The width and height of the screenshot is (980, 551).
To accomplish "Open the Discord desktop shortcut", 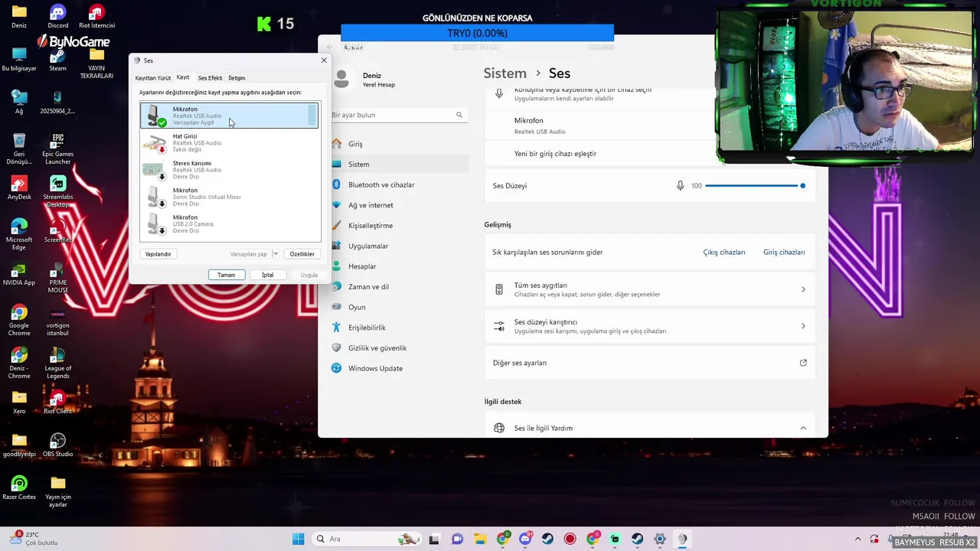I will pyautogui.click(x=57, y=17).
